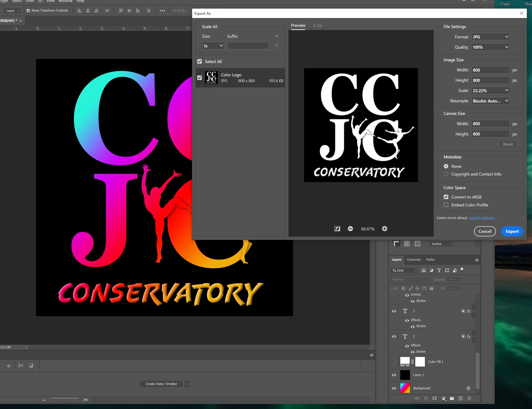The height and width of the screenshot is (409, 532).
Task: Click the zoom in plus icon in preview
Action: 385,229
